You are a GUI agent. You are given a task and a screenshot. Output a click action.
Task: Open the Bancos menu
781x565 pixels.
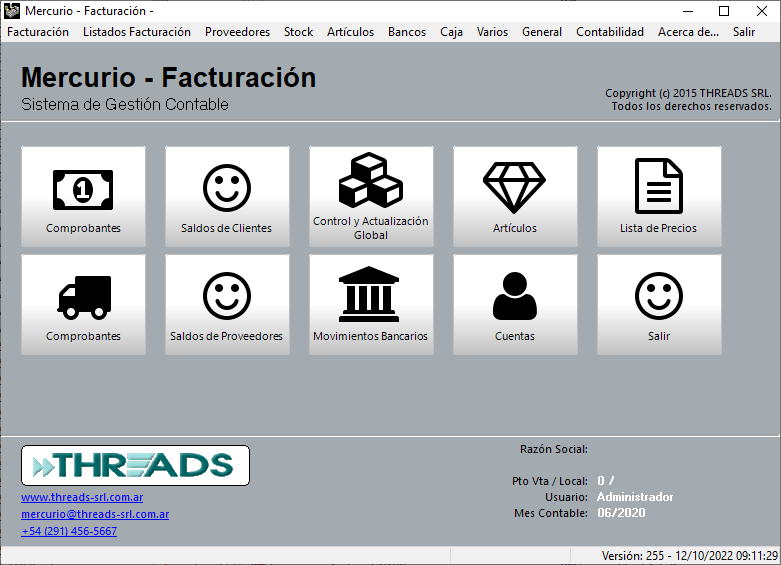407,32
